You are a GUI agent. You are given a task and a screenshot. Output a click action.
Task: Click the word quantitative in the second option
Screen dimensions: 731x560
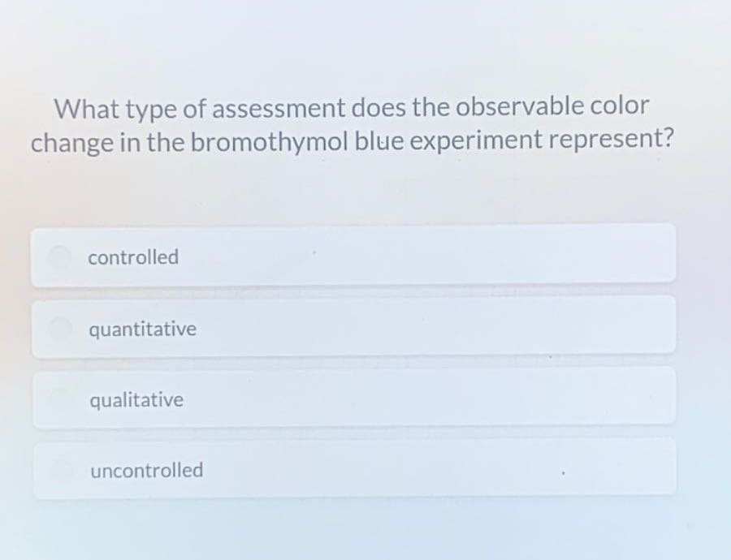point(142,329)
